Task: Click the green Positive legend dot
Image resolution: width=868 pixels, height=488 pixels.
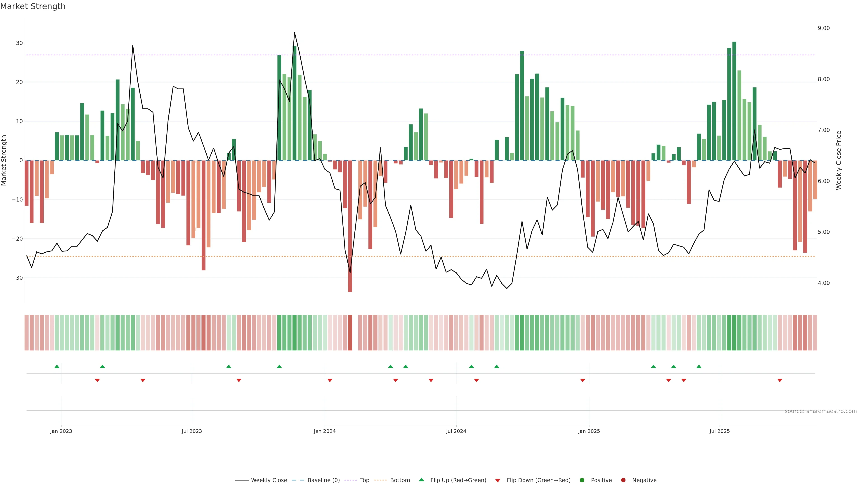Action: (x=582, y=480)
